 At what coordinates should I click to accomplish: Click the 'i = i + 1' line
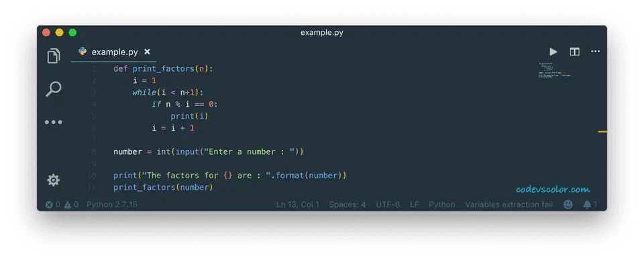click(x=173, y=129)
